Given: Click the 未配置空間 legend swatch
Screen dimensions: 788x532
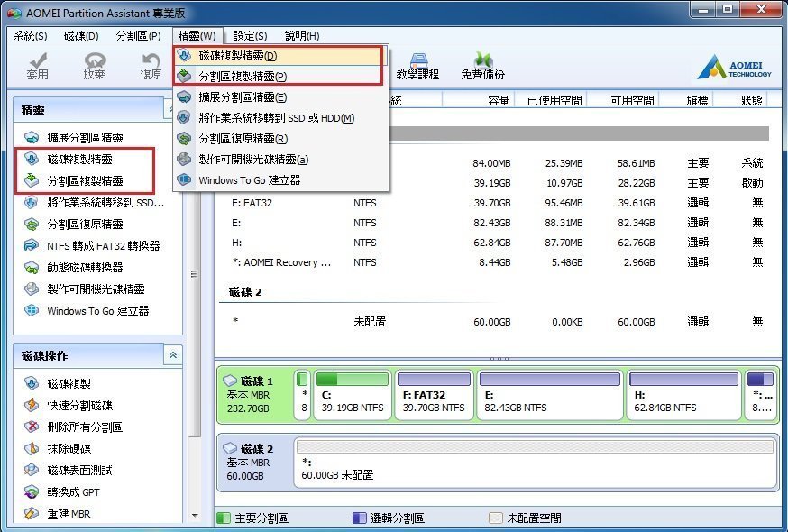Looking at the screenshot, I should 496,518.
